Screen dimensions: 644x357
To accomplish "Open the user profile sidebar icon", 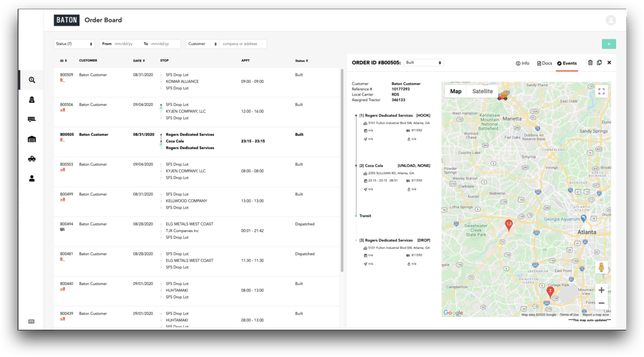I will (32, 179).
